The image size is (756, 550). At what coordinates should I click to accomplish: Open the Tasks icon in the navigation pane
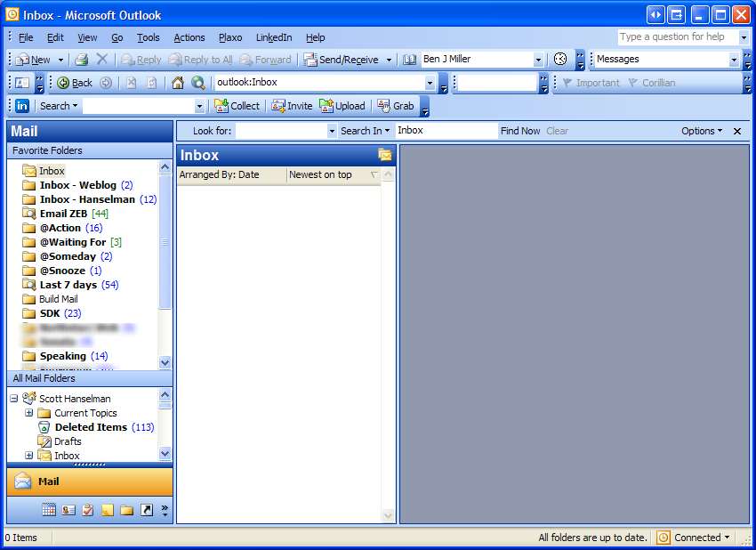tap(88, 509)
